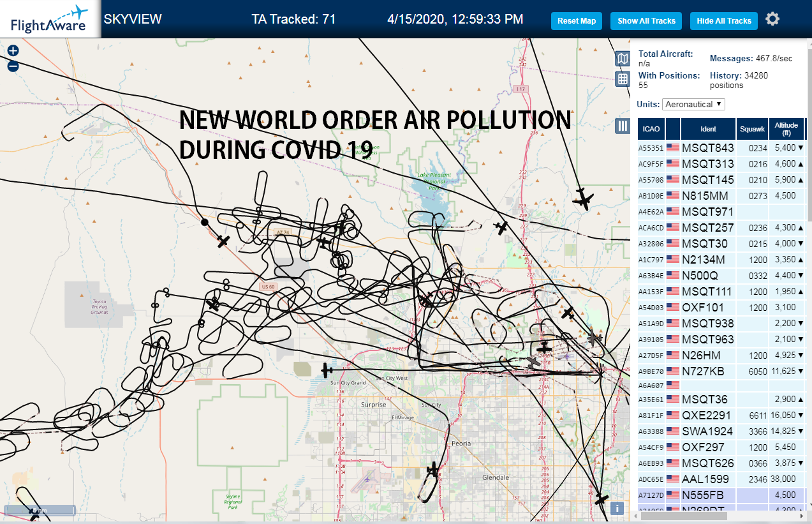Toggle the sidebar columns icon
Viewport: 812px width, 524px height.
point(623,126)
